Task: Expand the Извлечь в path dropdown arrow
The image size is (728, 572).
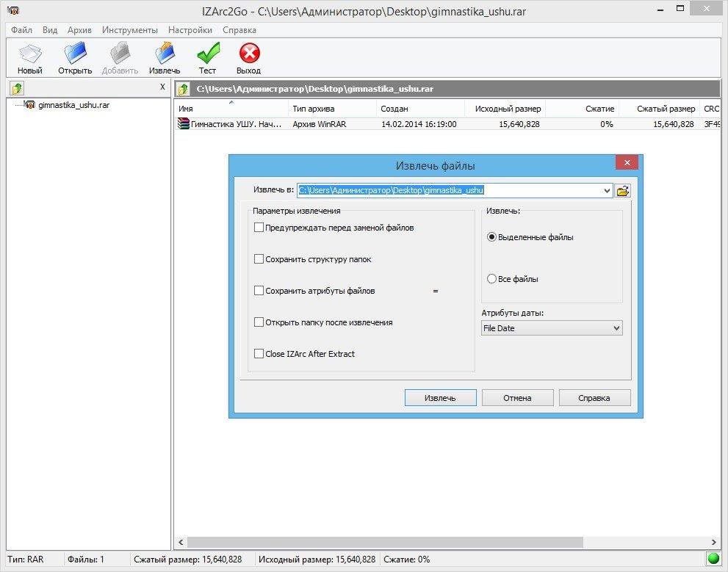Action: tap(606, 191)
